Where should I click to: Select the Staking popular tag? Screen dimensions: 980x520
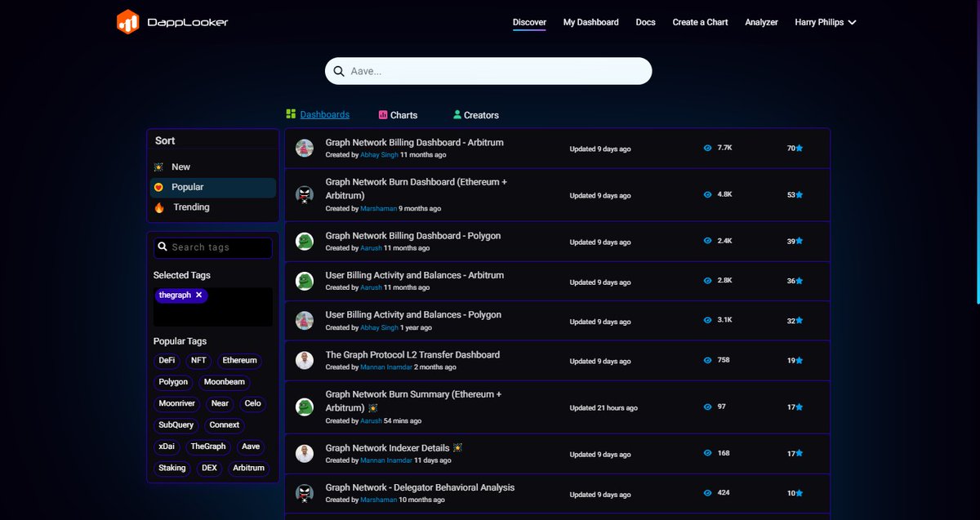point(172,468)
